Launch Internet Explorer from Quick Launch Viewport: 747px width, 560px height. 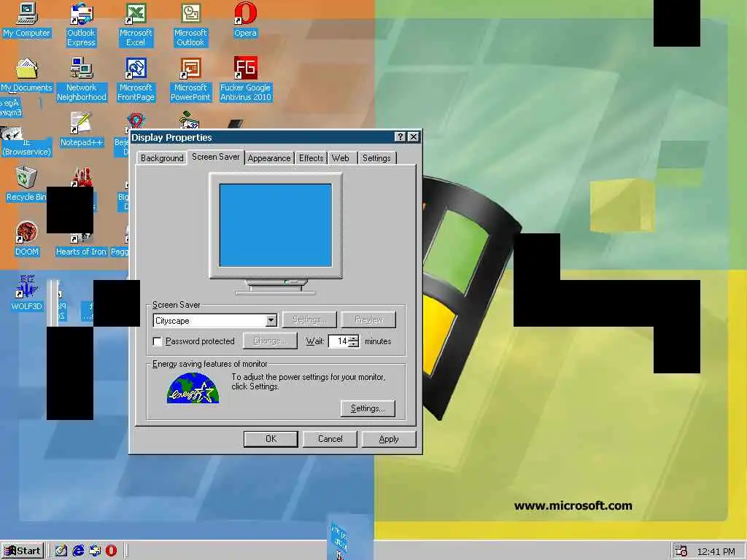(77, 551)
